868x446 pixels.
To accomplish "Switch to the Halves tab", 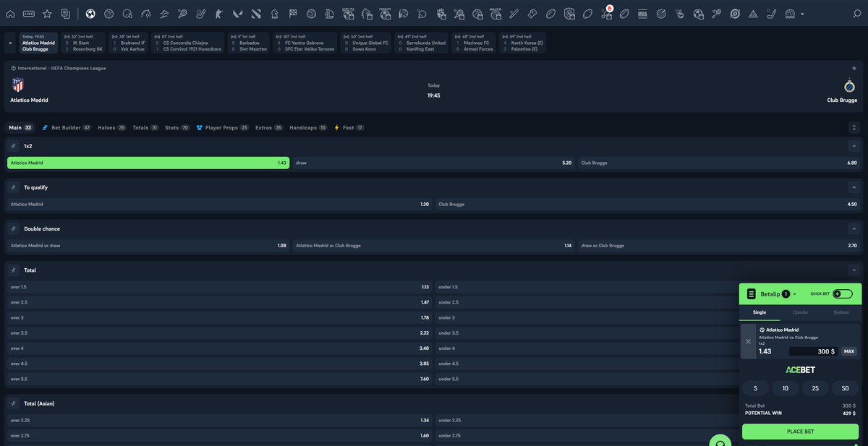I will tap(111, 127).
